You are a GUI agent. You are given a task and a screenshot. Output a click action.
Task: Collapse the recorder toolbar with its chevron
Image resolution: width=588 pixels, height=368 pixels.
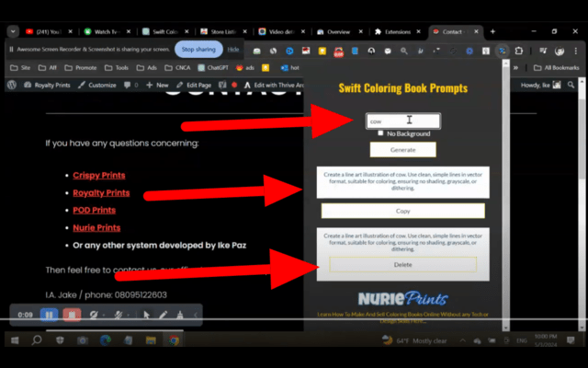click(x=196, y=315)
